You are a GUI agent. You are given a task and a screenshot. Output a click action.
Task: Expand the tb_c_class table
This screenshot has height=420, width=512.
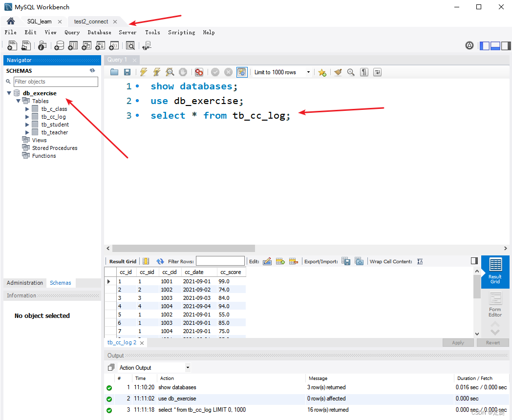pos(27,109)
